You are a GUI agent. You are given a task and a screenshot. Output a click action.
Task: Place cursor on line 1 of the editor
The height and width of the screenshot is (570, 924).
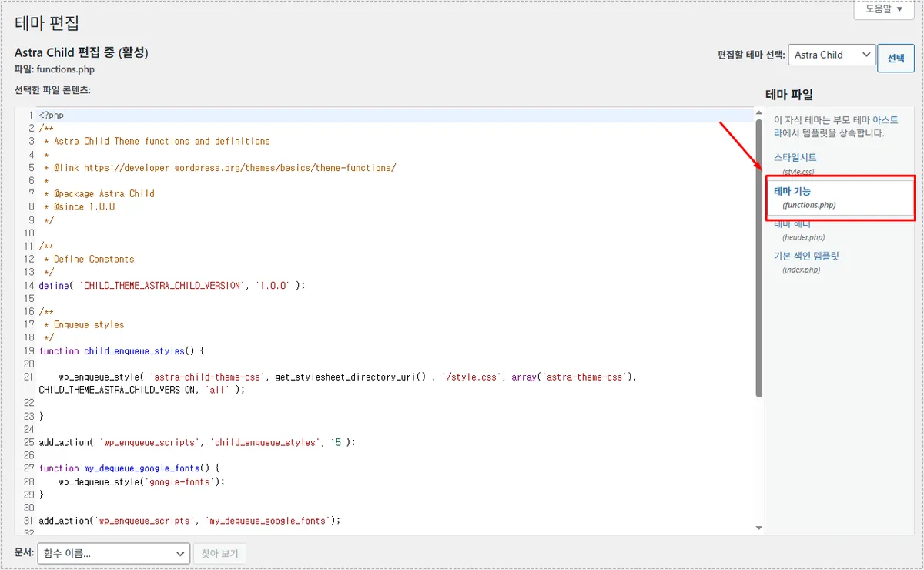[50, 114]
